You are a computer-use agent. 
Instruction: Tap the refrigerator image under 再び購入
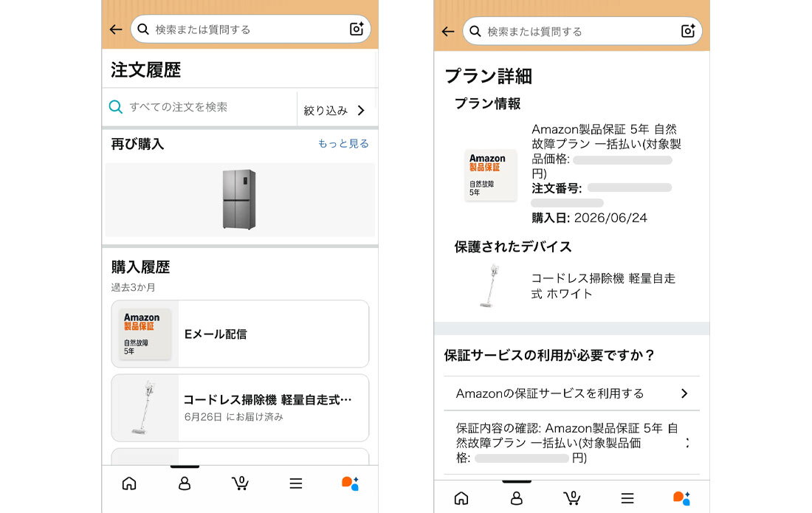239,199
